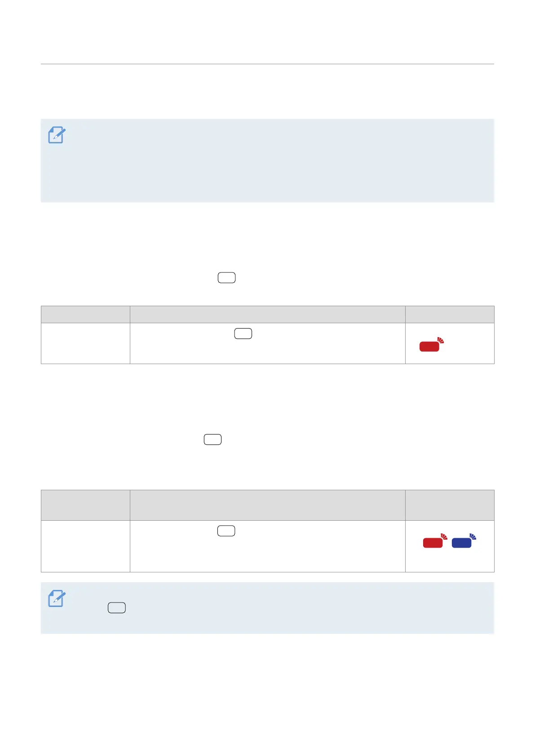Click the key outline icon inside the second table row
The height and width of the screenshot is (756, 535).
click(x=226, y=531)
